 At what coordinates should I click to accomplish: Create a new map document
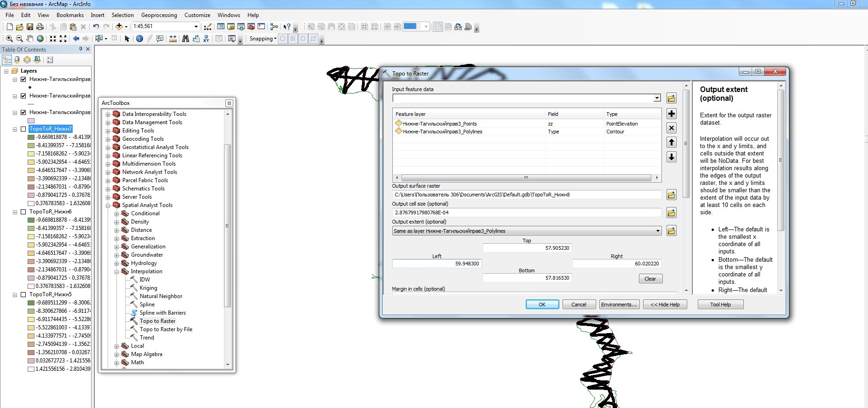10,27
